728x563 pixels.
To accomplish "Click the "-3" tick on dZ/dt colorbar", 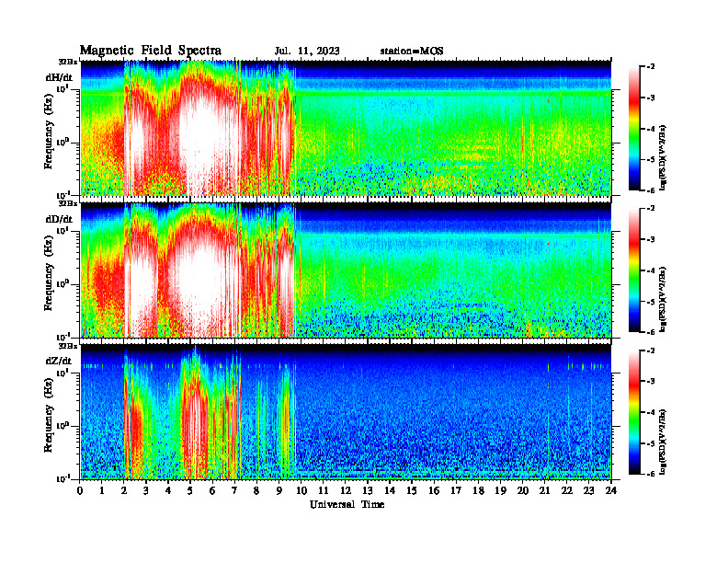I will [x=651, y=381].
